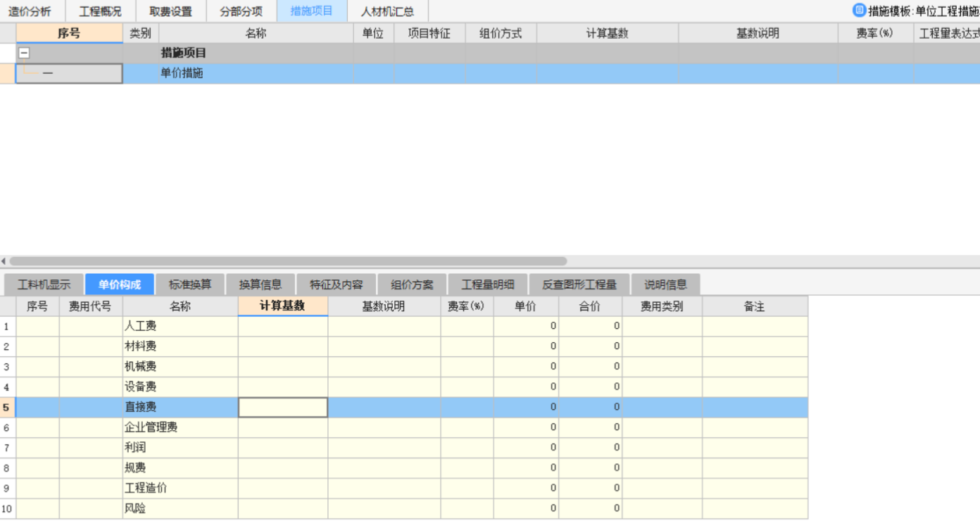Switch to 换算信息 panel tab

pos(260,284)
